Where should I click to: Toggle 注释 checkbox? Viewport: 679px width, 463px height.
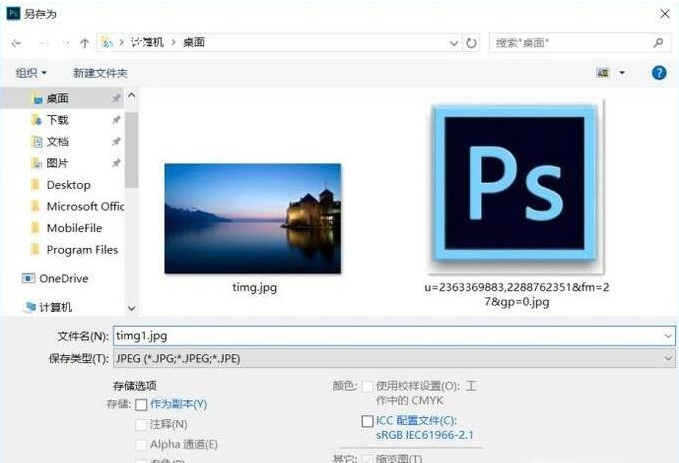coord(141,424)
